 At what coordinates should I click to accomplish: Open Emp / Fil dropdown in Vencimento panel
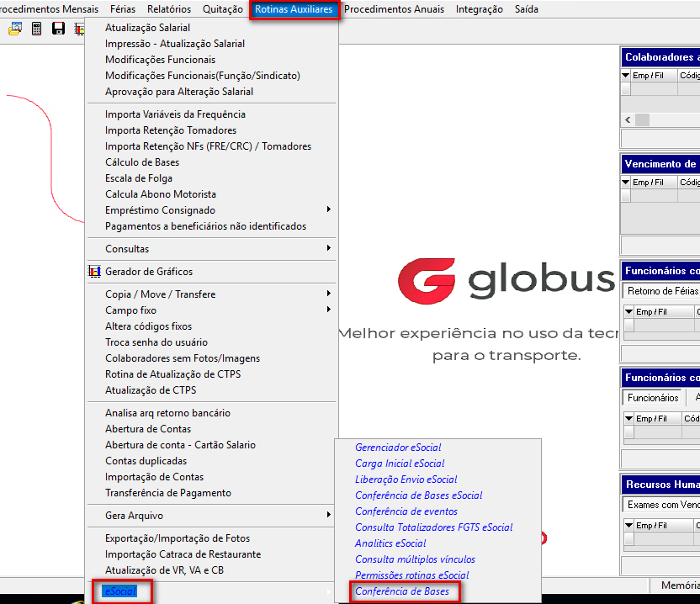click(x=626, y=183)
